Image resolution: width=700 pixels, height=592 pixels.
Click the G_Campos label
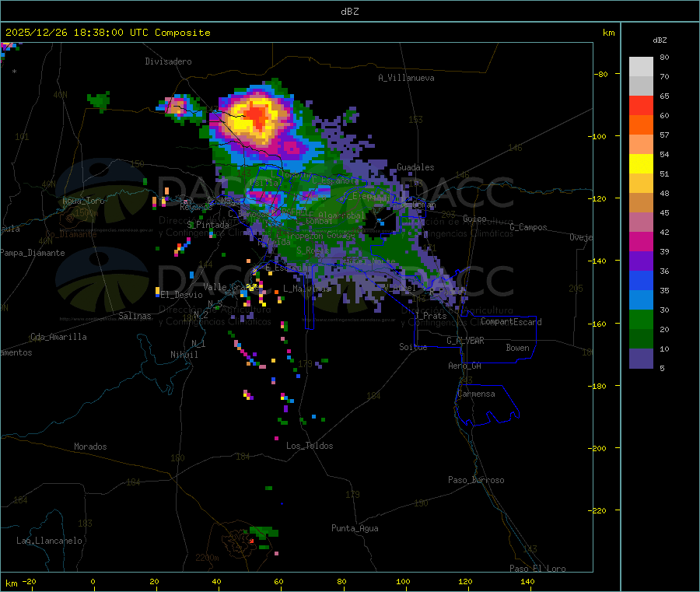coord(529,227)
